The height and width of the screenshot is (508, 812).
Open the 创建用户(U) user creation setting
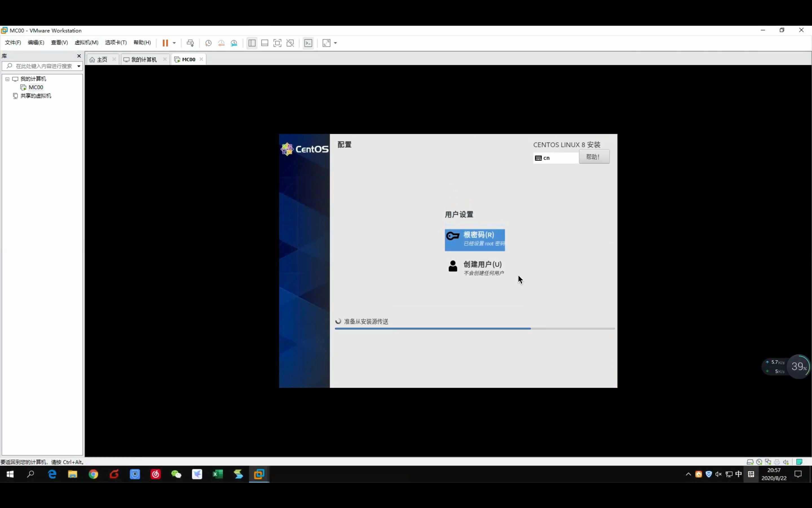[x=475, y=268]
